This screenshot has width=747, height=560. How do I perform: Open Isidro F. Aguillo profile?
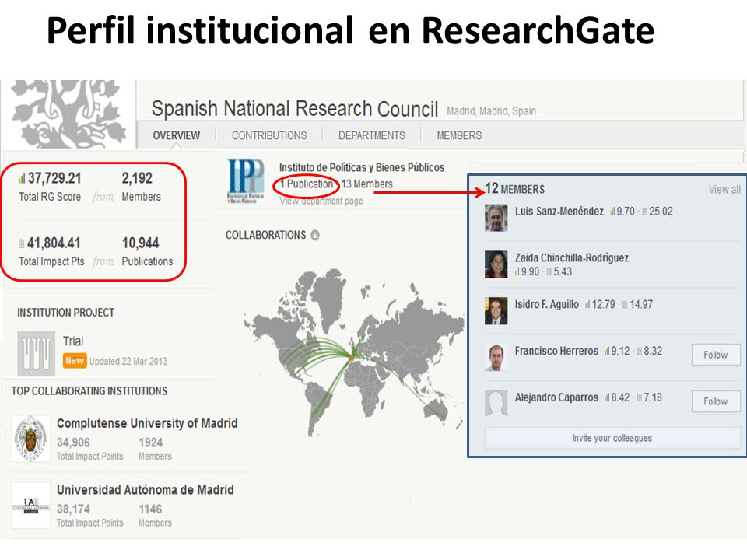click(x=547, y=304)
